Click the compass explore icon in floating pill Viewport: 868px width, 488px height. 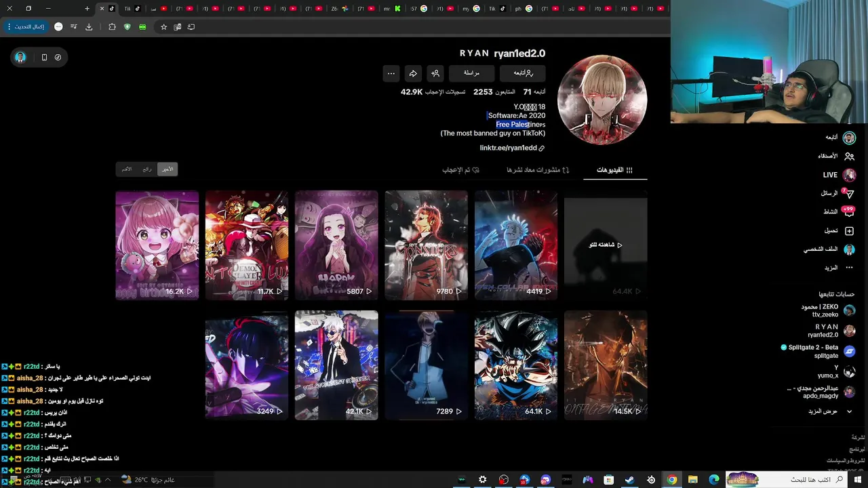pos(58,58)
